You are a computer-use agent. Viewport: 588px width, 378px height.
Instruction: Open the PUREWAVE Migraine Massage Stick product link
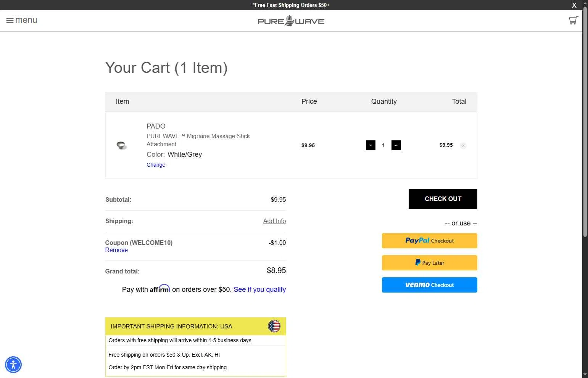pos(198,140)
